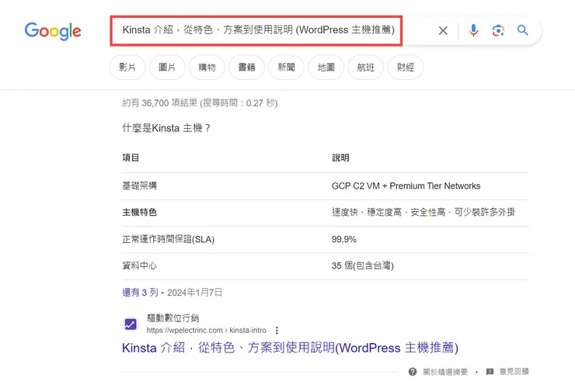The width and height of the screenshot is (575, 392).
Task: Open Google Lens image search
Action: (x=498, y=30)
